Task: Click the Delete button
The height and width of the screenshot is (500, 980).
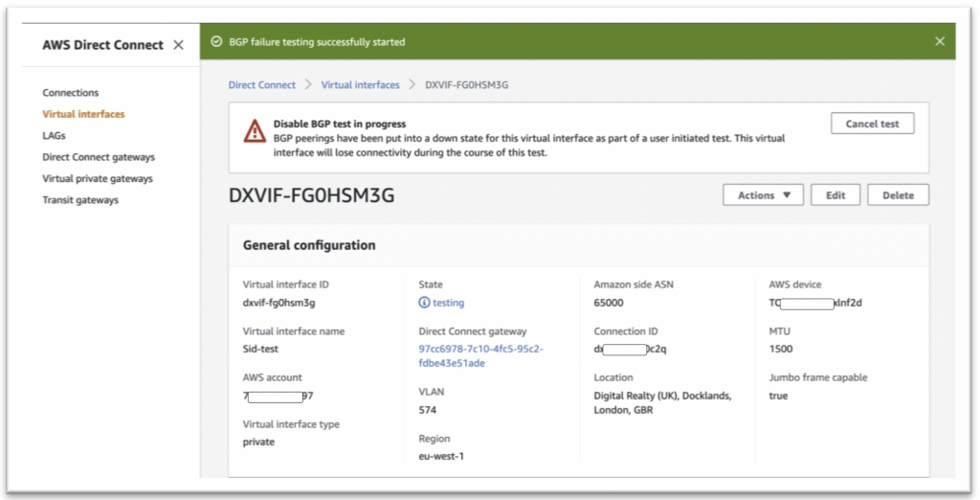Action: (898, 195)
